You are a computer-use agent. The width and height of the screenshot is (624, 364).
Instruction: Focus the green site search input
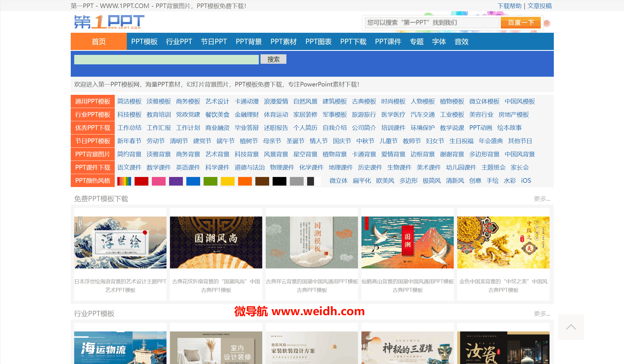point(166,59)
